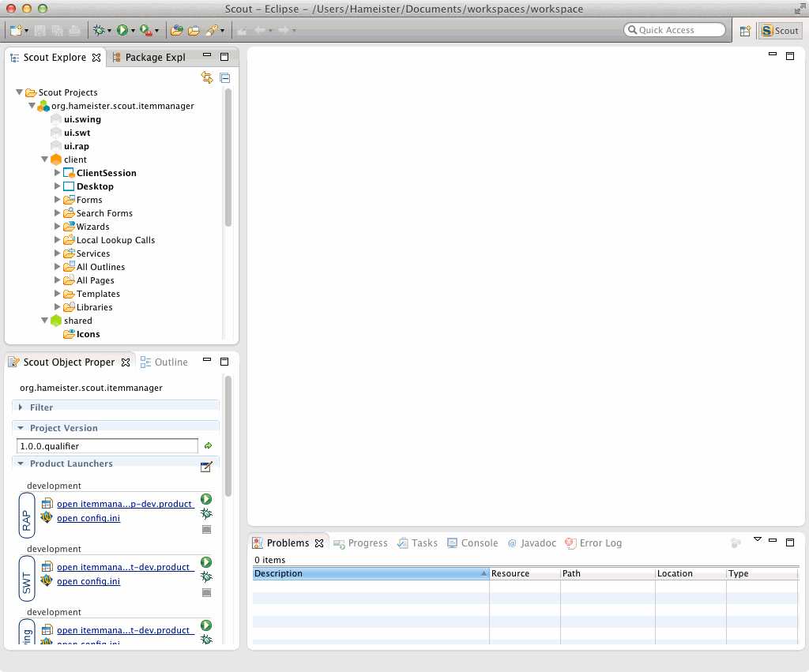Expand the Filter section
The image size is (809, 672).
[21, 407]
